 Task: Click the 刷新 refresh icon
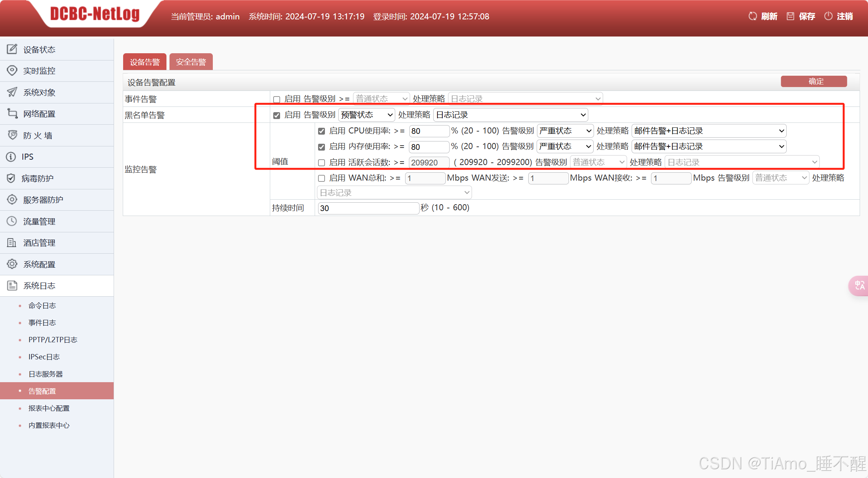click(752, 16)
